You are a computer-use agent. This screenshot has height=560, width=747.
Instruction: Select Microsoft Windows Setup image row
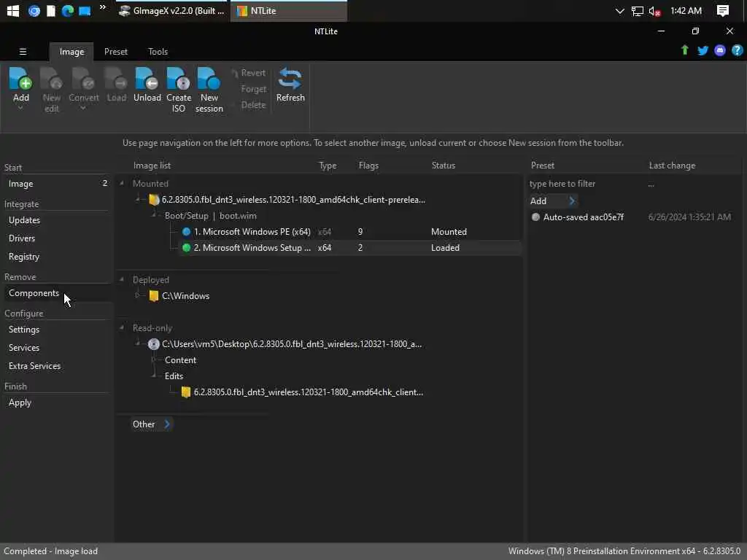(350, 248)
